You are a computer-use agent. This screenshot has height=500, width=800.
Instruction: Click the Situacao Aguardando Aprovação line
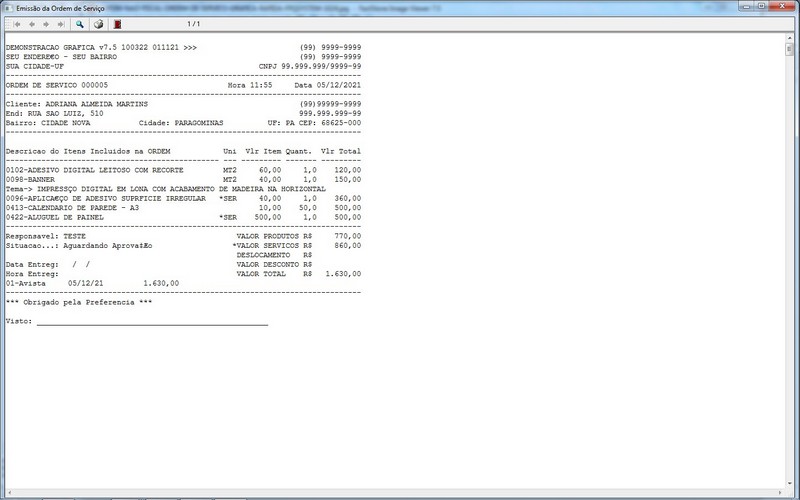pyautogui.click(x=79, y=245)
